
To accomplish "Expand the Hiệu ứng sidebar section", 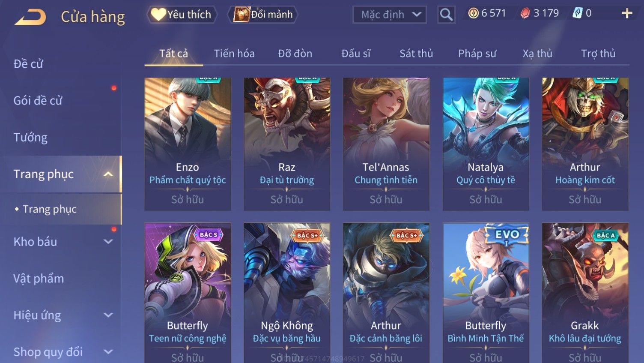I will (108, 315).
